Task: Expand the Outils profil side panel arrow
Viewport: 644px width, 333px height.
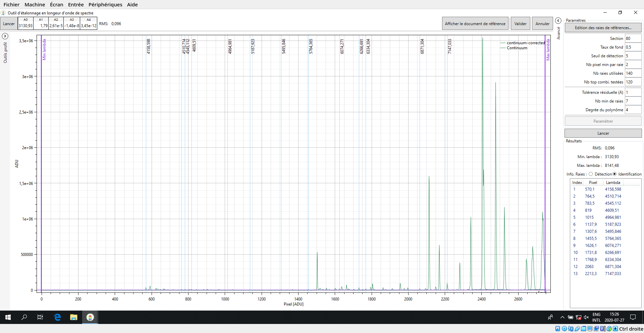Action: point(5,36)
